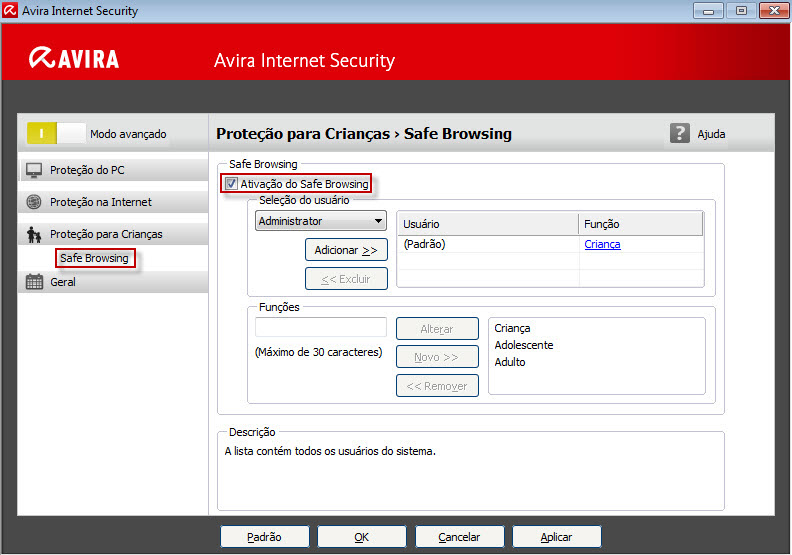Select Adulto in the functions list

tap(510, 362)
